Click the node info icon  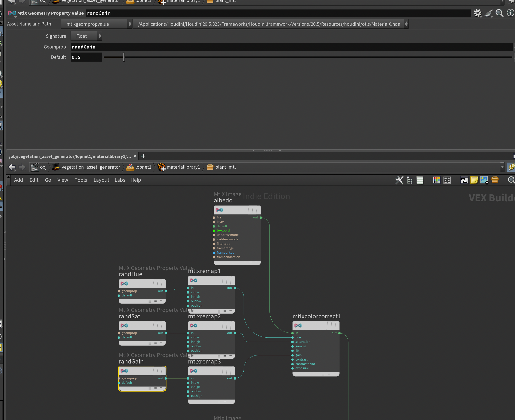tap(510, 13)
